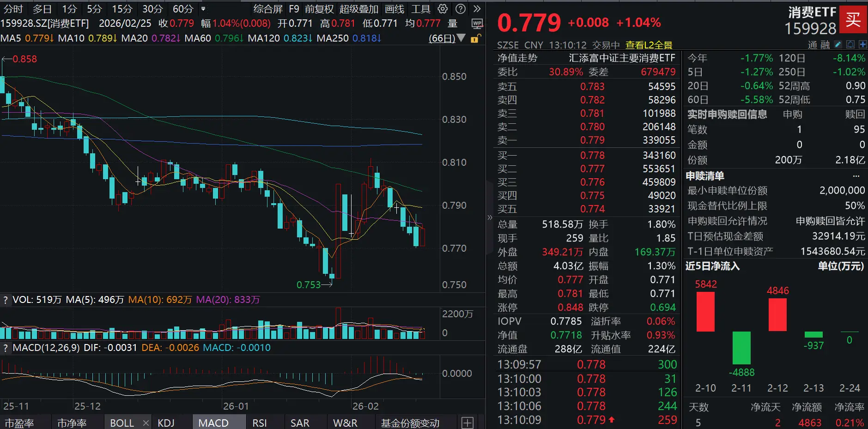868x429 pixels.
Task: Open the alert bell icon
Action: point(850,45)
